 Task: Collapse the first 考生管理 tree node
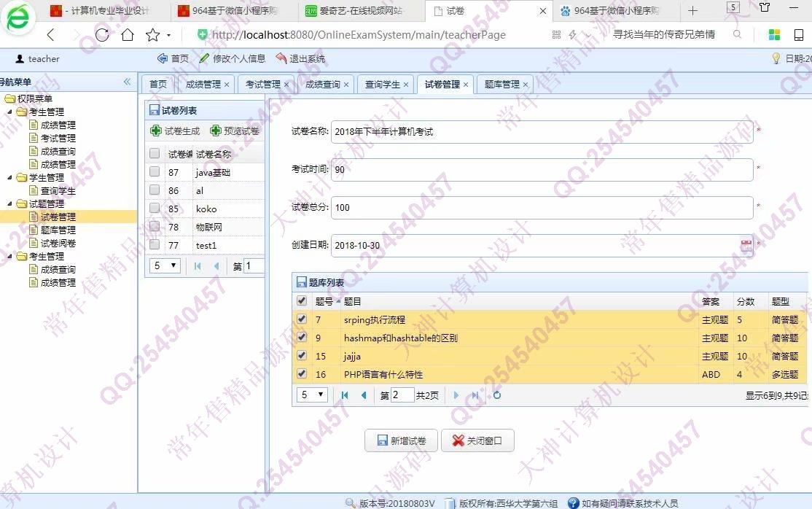pyautogui.click(x=9, y=112)
